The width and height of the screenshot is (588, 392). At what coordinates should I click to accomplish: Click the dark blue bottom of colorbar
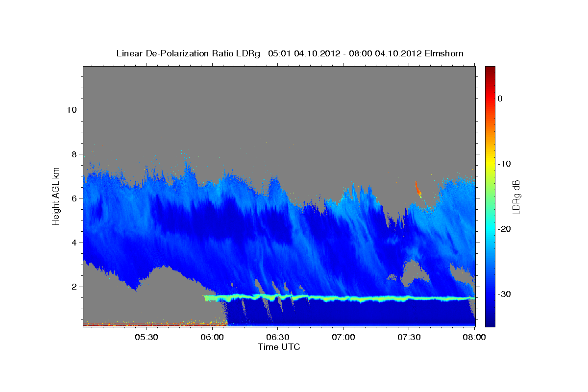click(x=490, y=321)
